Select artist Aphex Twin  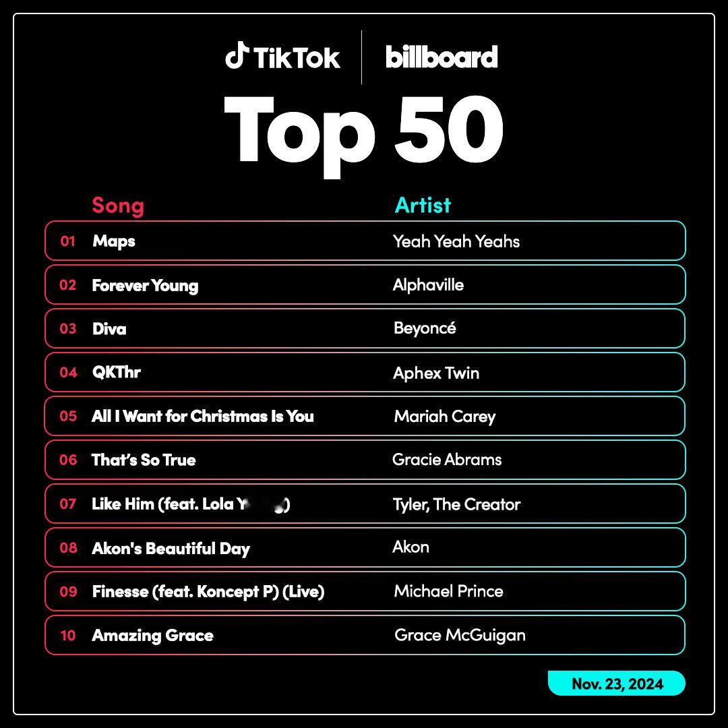click(x=436, y=373)
